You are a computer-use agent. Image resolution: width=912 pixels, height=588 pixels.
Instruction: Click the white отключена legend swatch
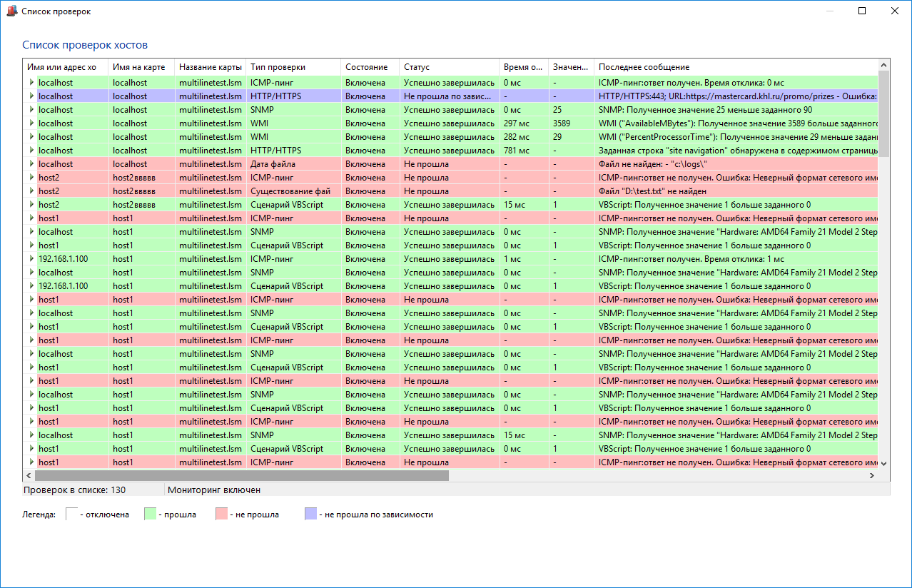point(71,514)
